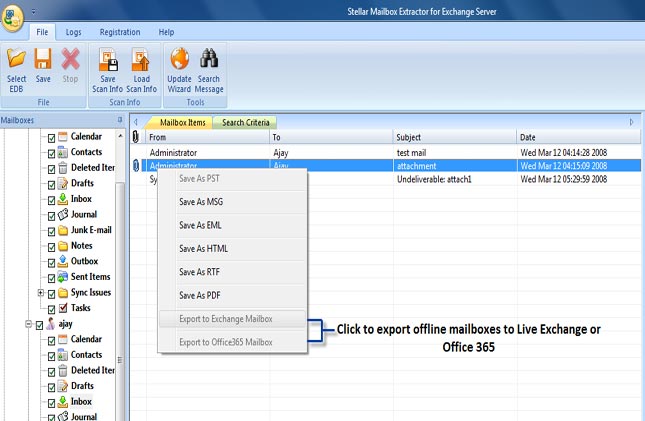
Task: Click the Load Scan Info icon
Action: pos(141,59)
